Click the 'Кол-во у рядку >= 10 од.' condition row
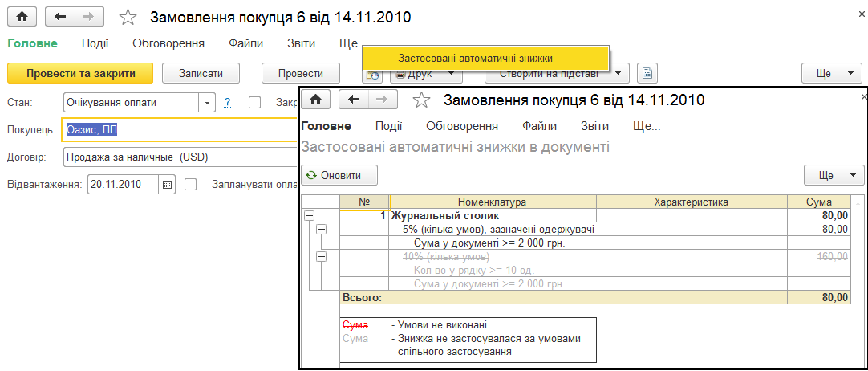 click(474, 271)
